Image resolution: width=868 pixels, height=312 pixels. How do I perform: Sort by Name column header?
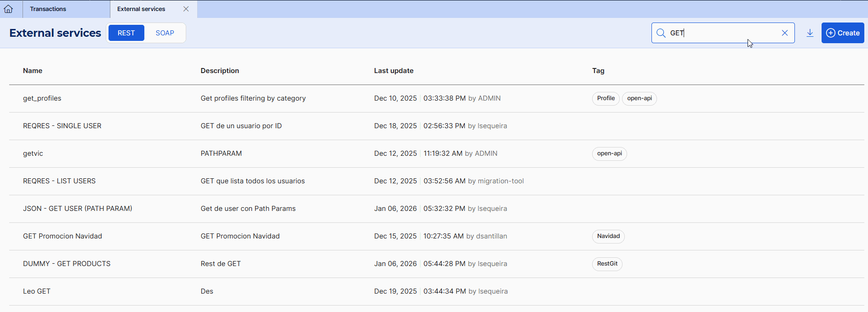[33, 71]
